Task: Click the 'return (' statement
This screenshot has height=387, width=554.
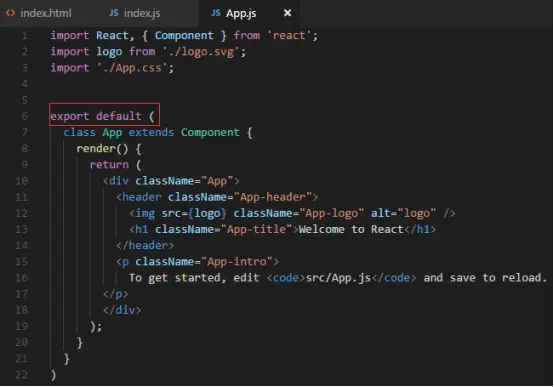Action: [116, 165]
